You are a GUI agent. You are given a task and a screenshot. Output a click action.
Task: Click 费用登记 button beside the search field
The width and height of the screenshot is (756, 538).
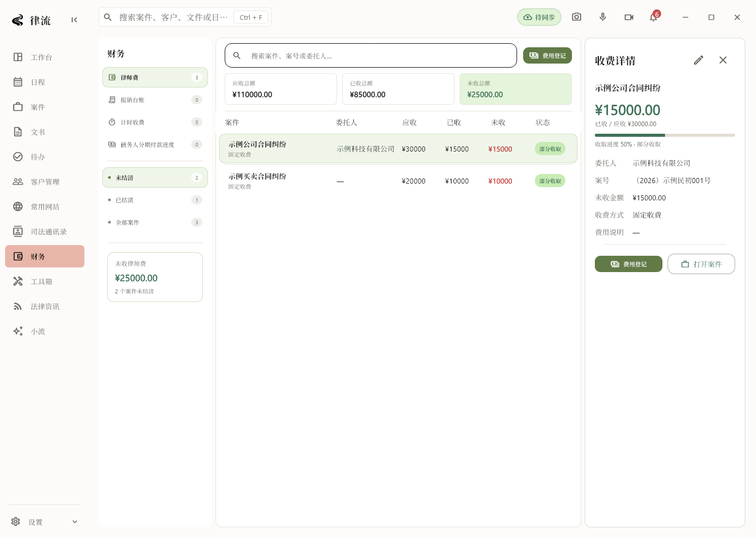pyautogui.click(x=548, y=55)
